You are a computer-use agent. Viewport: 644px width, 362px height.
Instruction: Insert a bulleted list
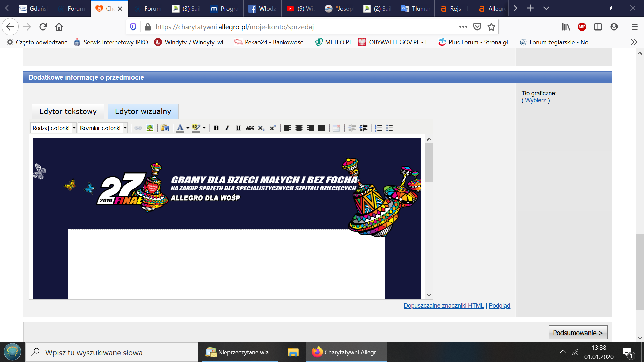[x=389, y=128]
